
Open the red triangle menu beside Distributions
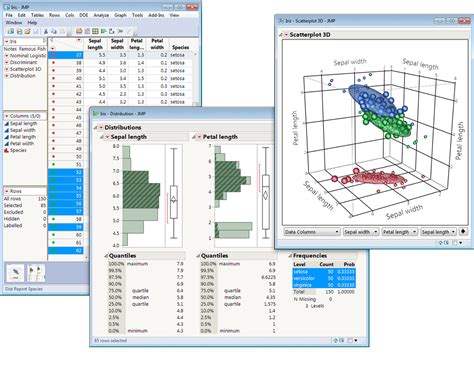point(101,127)
